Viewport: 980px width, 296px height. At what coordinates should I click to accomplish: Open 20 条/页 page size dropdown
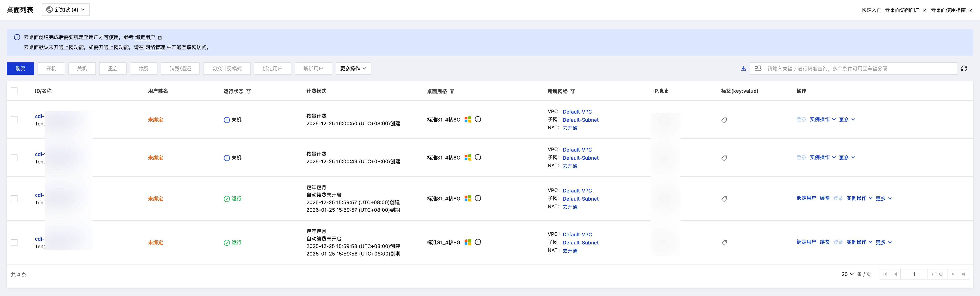(x=847, y=274)
